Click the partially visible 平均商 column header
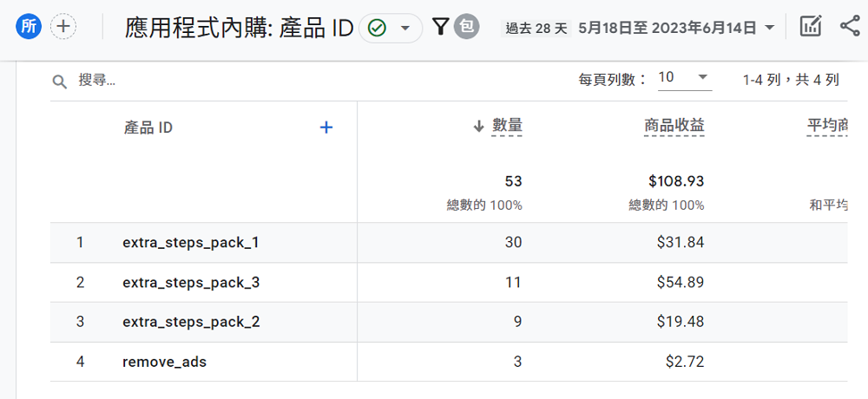This screenshot has height=399, width=868. [x=827, y=126]
